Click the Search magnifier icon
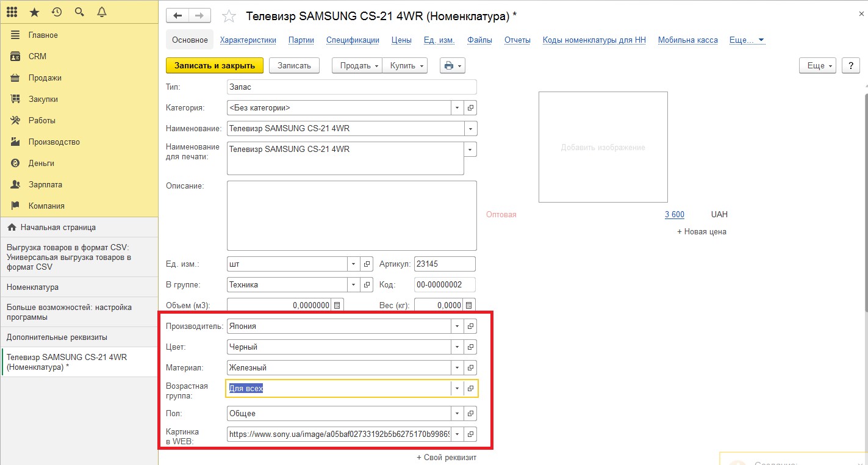The width and height of the screenshot is (868, 465). [x=79, y=12]
